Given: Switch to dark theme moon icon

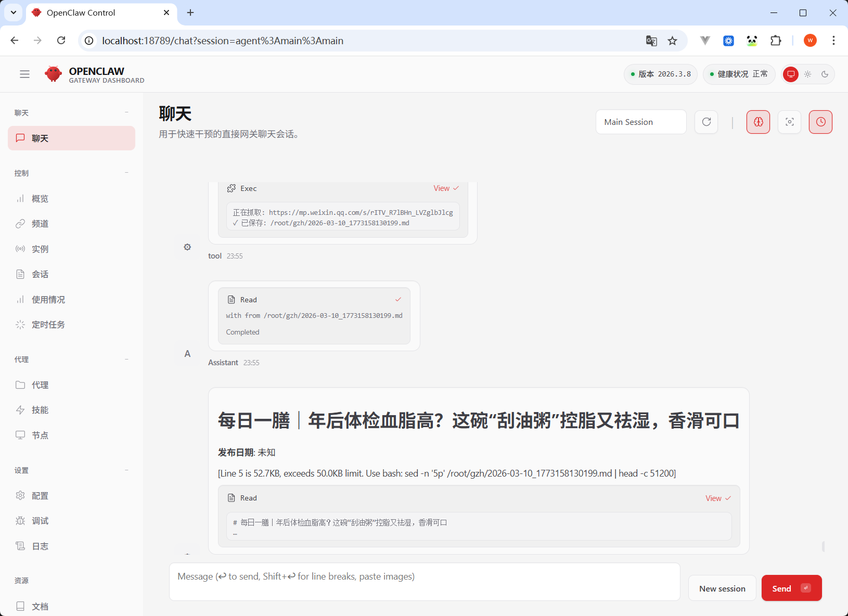Looking at the screenshot, I should 825,74.
